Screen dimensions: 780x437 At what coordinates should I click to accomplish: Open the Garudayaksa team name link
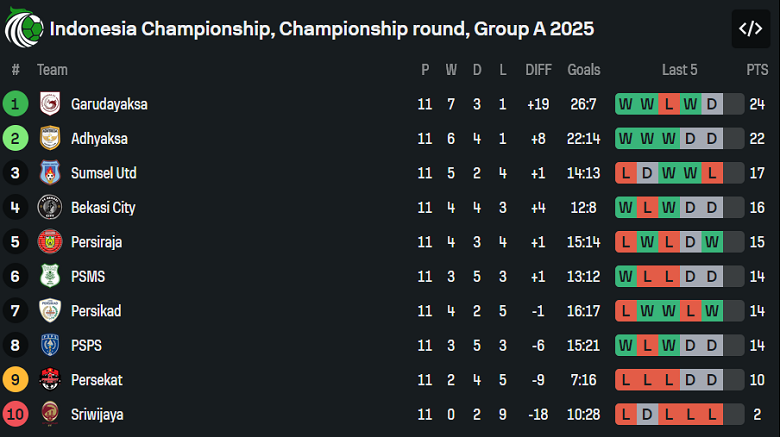109,104
